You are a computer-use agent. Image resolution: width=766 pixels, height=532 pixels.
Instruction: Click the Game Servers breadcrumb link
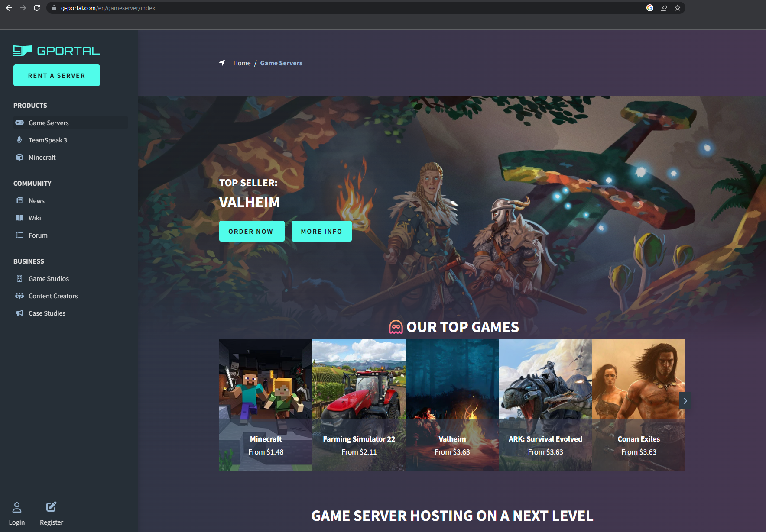click(281, 63)
